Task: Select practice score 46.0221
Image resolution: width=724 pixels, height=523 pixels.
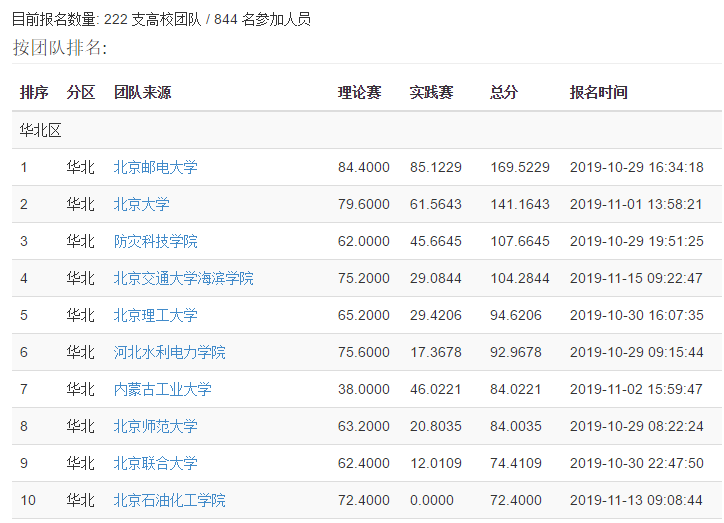Action: tap(436, 389)
